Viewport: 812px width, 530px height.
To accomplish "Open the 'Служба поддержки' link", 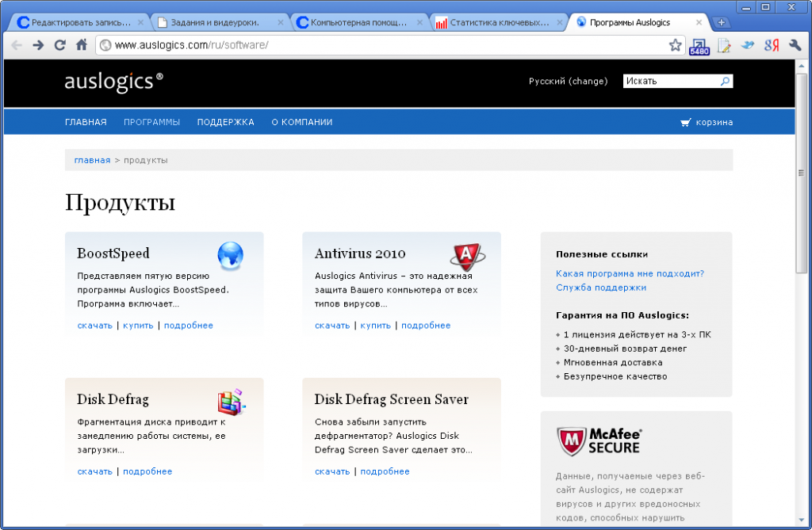I will coord(601,288).
